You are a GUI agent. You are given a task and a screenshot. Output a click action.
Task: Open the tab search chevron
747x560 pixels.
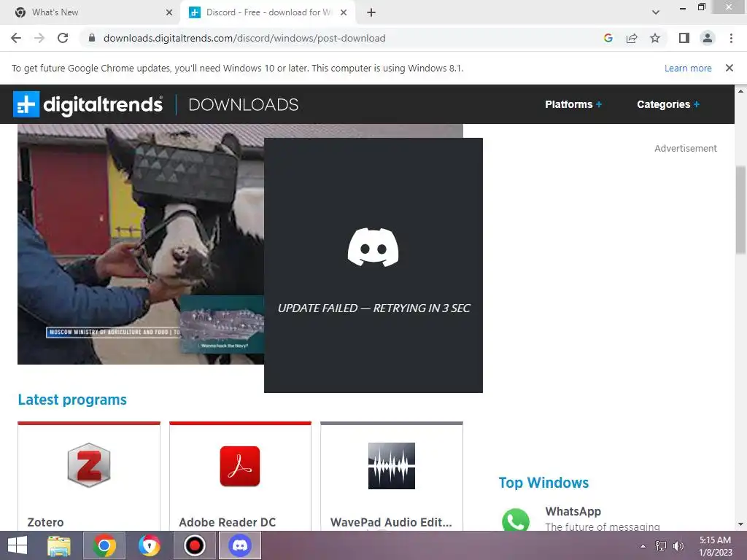[x=656, y=12]
